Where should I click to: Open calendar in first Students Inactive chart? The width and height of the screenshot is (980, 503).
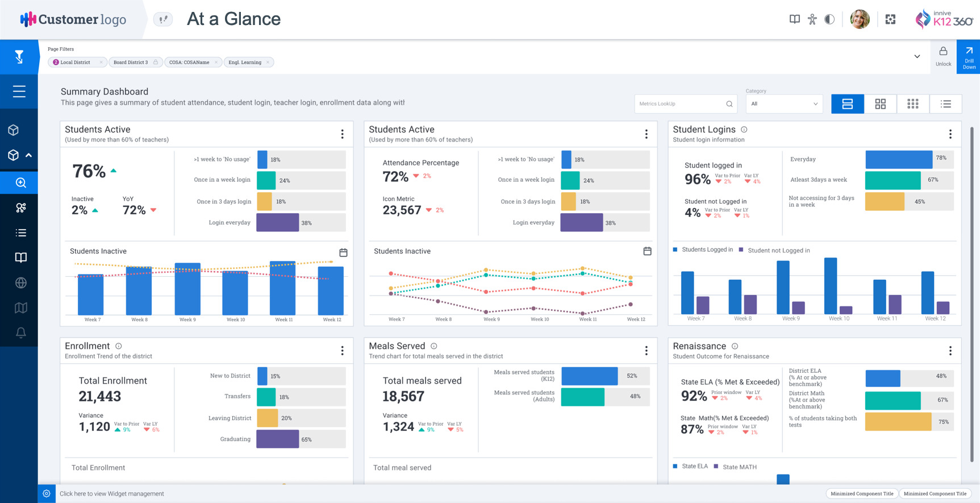point(343,252)
